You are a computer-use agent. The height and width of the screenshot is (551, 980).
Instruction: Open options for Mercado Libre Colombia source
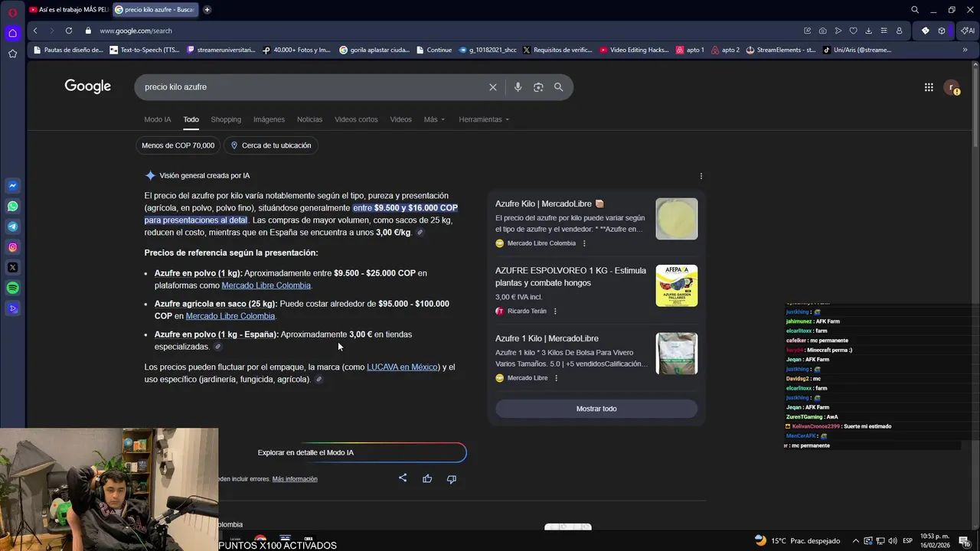point(584,243)
